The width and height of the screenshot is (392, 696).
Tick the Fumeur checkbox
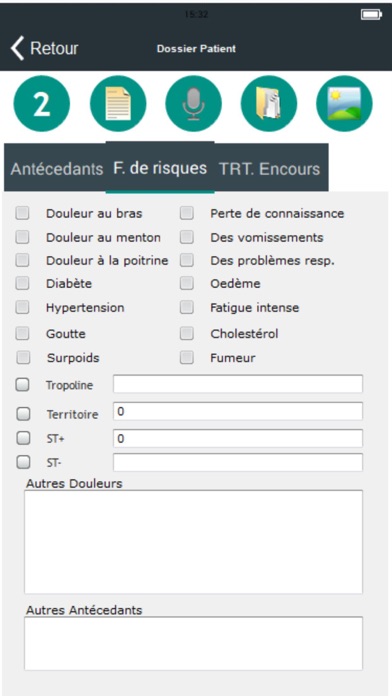point(187,357)
